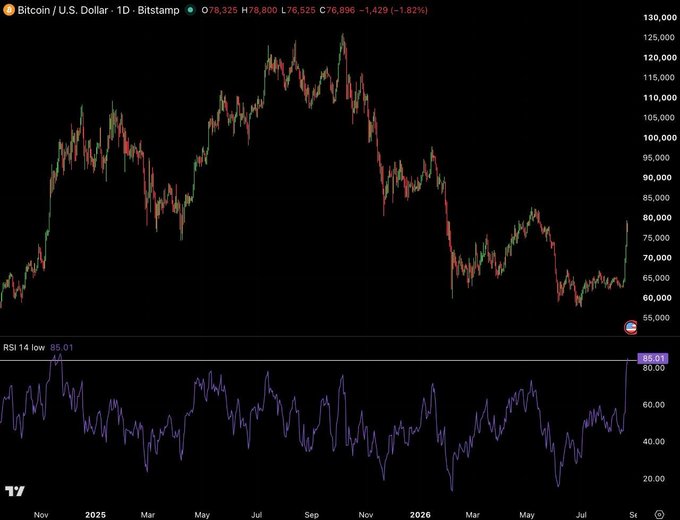Click the Bitstamp exchange name
Image resolution: width=680 pixels, height=520 pixels.
coord(158,10)
